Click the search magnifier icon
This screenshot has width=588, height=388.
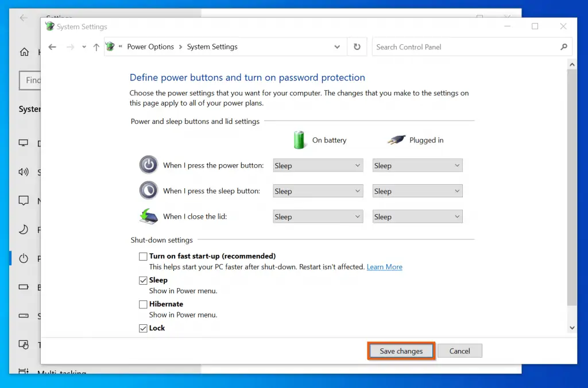pyautogui.click(x=563, y=47)
